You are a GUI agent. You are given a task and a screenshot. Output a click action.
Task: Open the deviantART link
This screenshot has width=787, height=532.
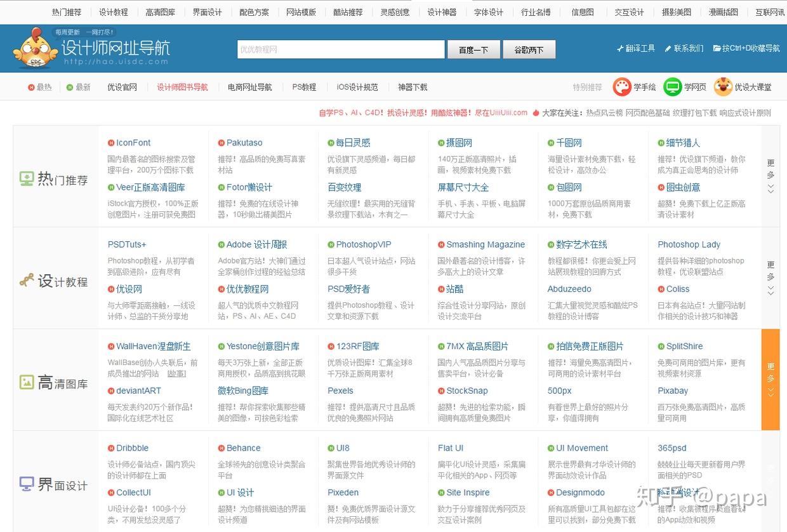[138, 390]
